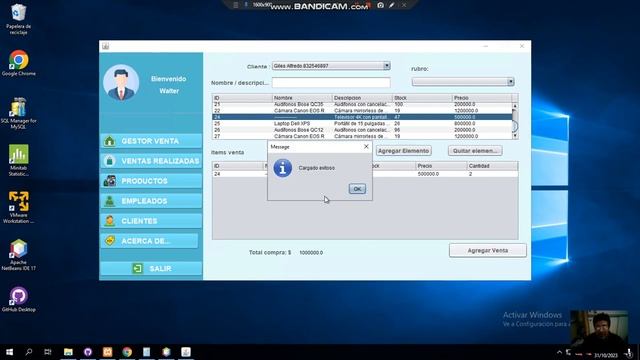
Task: Click the Java app taskbar icon
Action: coord(186,352)
